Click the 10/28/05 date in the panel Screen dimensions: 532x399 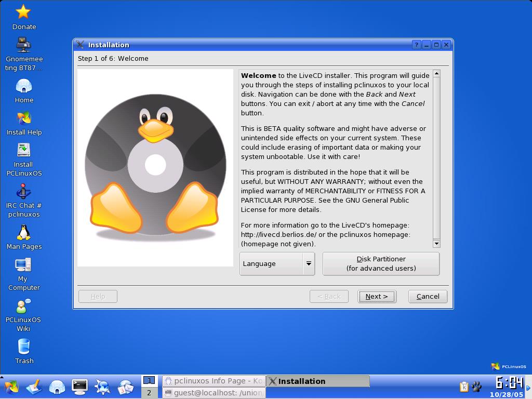(506, 395)
